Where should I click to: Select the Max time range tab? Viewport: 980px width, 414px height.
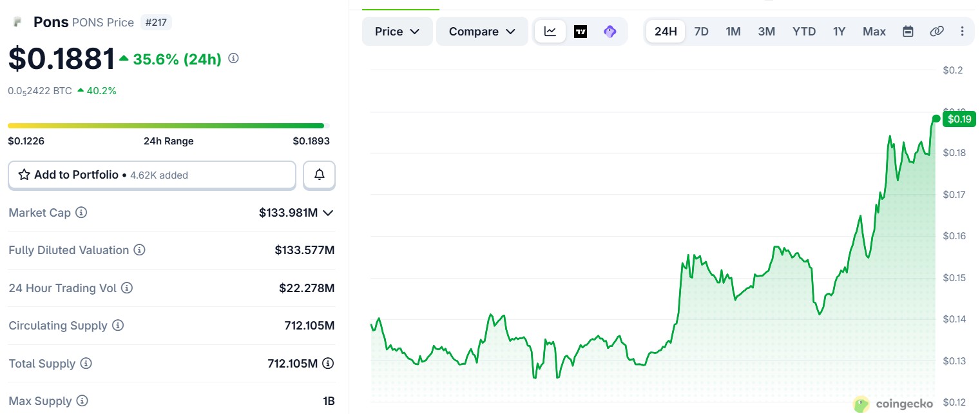874,31
